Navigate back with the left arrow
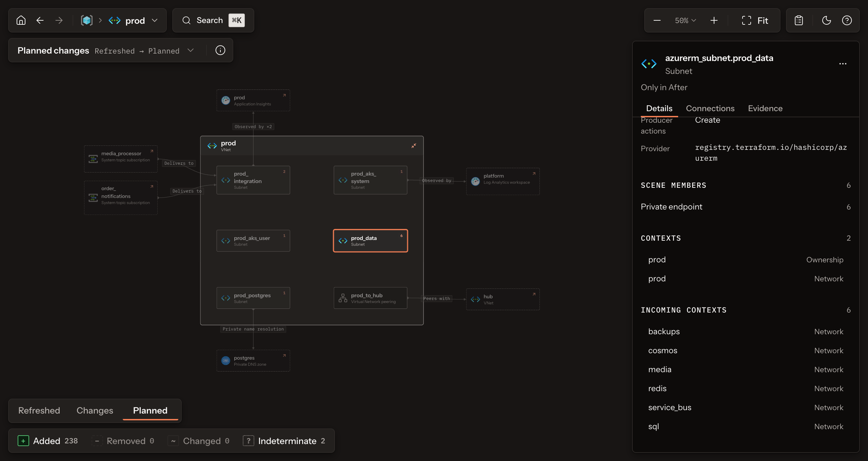The image size is (868, 461). pyautogui.click(x=40, y=20)
